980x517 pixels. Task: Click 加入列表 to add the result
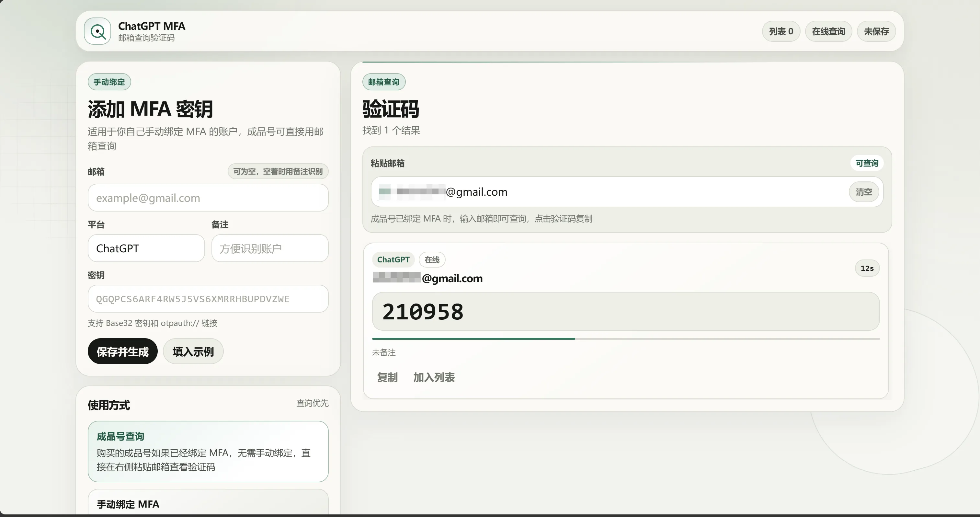click(x=434, y=377)
